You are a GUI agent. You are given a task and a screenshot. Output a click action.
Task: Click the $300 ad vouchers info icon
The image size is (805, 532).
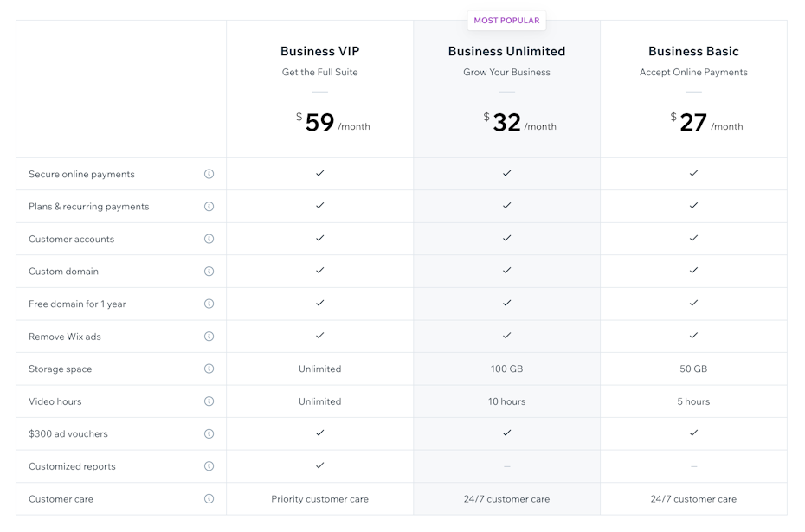point(209,433)
